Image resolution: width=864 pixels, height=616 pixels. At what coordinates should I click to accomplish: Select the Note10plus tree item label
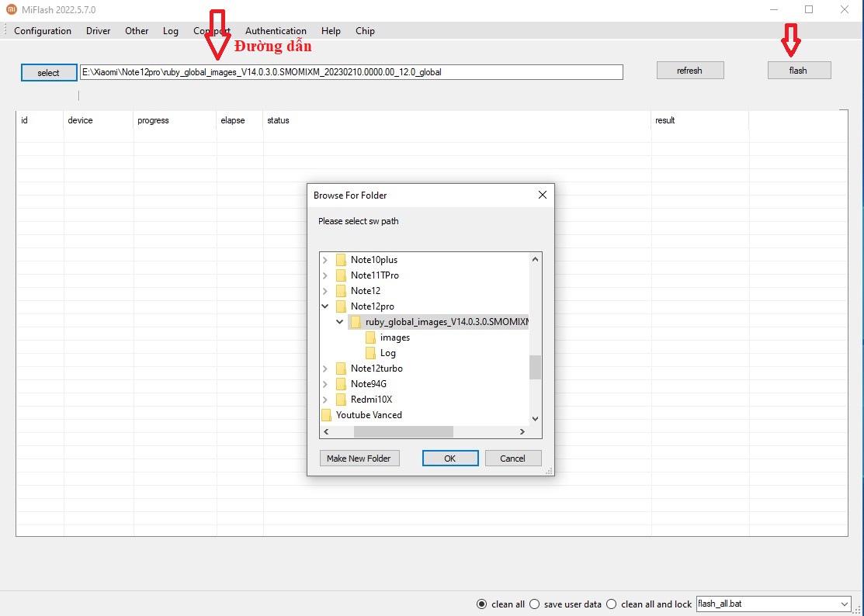click(x=374, y=260)
